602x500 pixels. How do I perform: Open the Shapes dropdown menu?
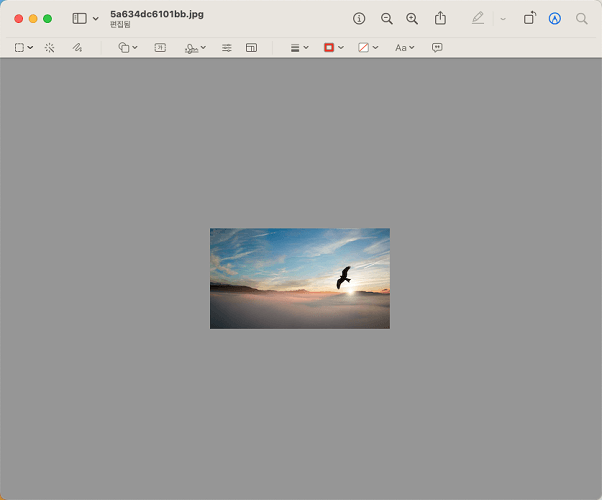[127, 47]
